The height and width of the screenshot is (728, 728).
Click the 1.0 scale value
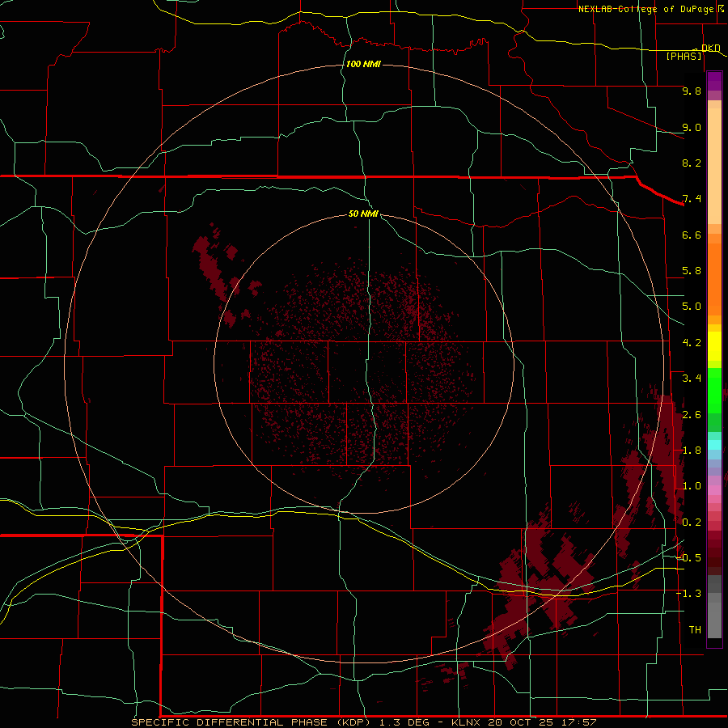(x=692, y=486)
